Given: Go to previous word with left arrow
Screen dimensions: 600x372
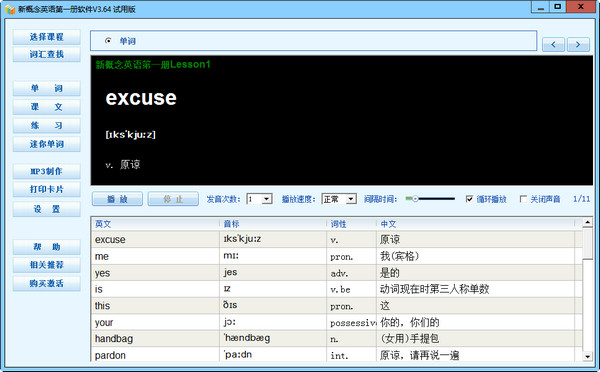Looking at the screenshot, I should coord(553,45).
